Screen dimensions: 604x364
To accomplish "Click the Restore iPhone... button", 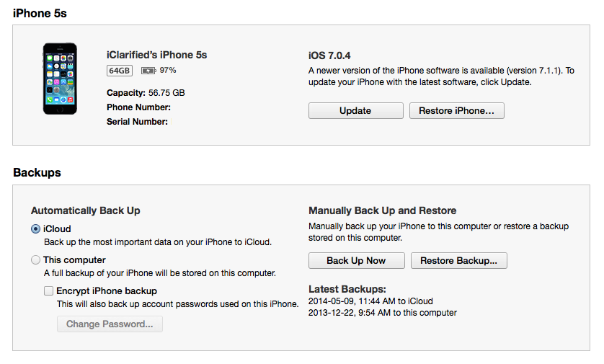I will click(456, 111).
